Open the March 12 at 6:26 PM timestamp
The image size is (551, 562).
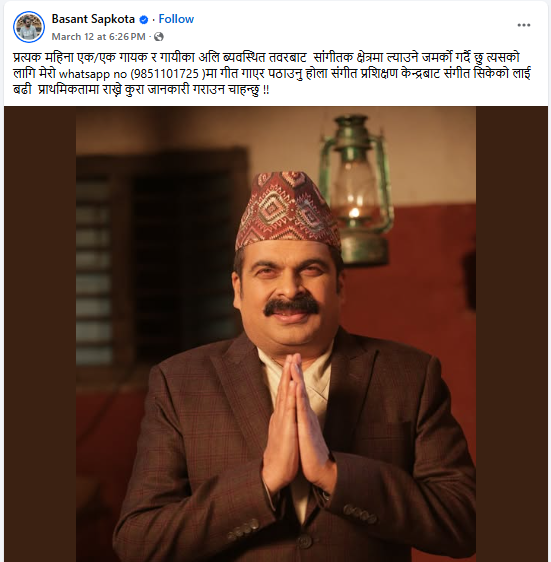point(99,37)
